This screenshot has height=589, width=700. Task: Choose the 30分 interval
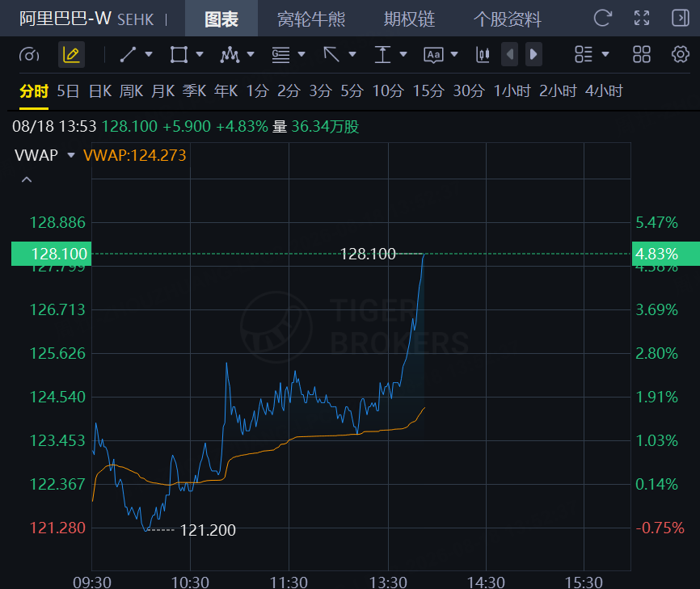[x=469, y=91]
